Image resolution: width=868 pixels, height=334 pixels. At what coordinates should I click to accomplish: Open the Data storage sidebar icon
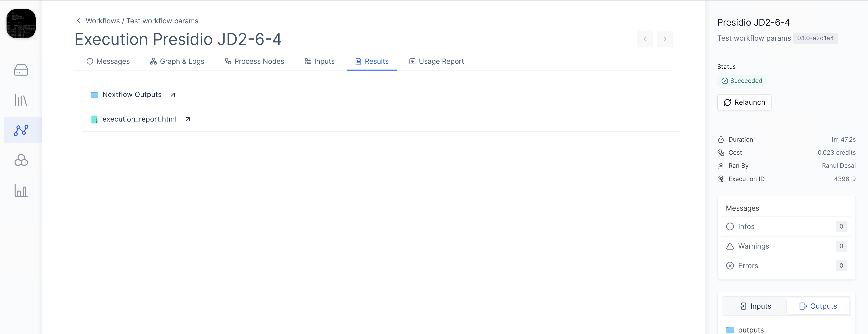(x=21, y=70)
